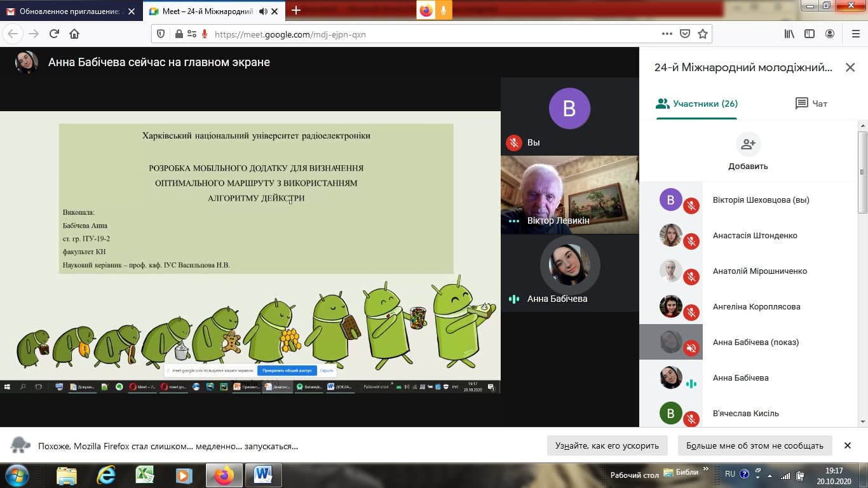The width and height of the screenshot is (868, 488).
Task: Open the Firefox home page
Action: pyautogui.click(x=74, y=34)
